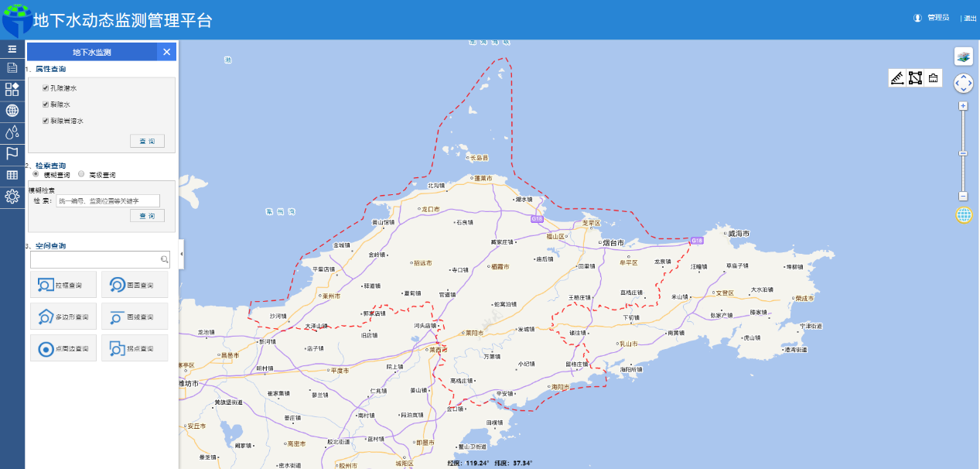Open the water droplets sidebar icon
Viewport: 980px width, 469px height.
point(12,132)
